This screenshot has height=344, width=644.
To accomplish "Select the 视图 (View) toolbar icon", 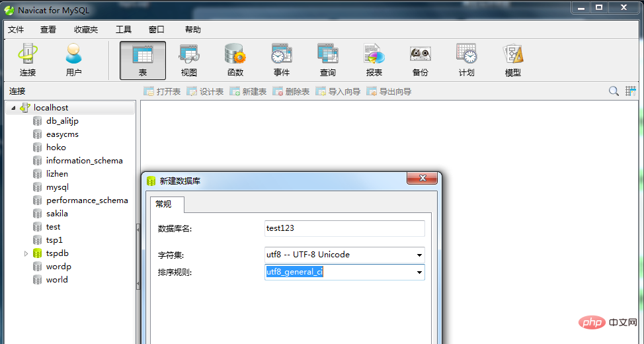I will click(189, 60).
